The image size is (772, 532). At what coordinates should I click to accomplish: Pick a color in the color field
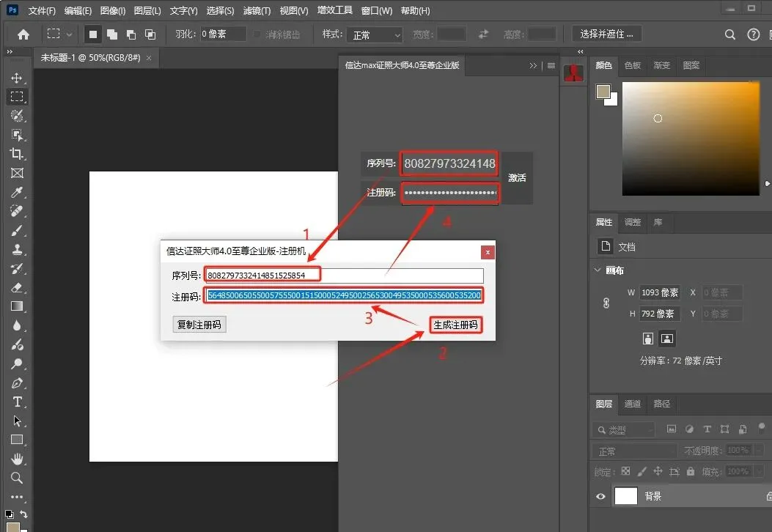click(691, 138)
